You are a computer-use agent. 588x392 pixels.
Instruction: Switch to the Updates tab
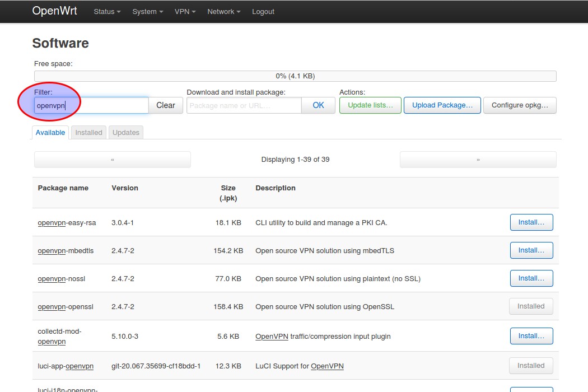tap(125, 132)
